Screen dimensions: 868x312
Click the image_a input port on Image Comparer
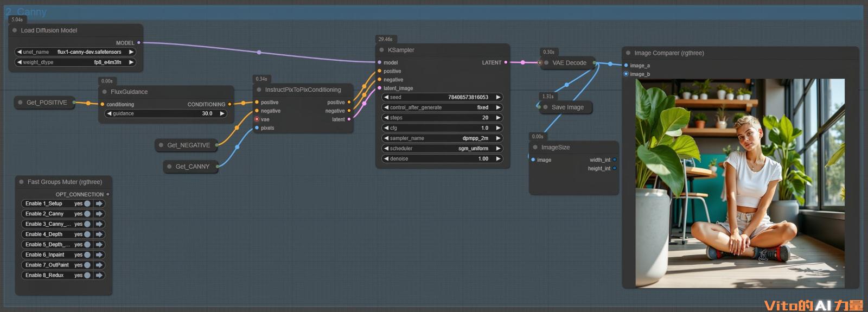click(626, 65)
